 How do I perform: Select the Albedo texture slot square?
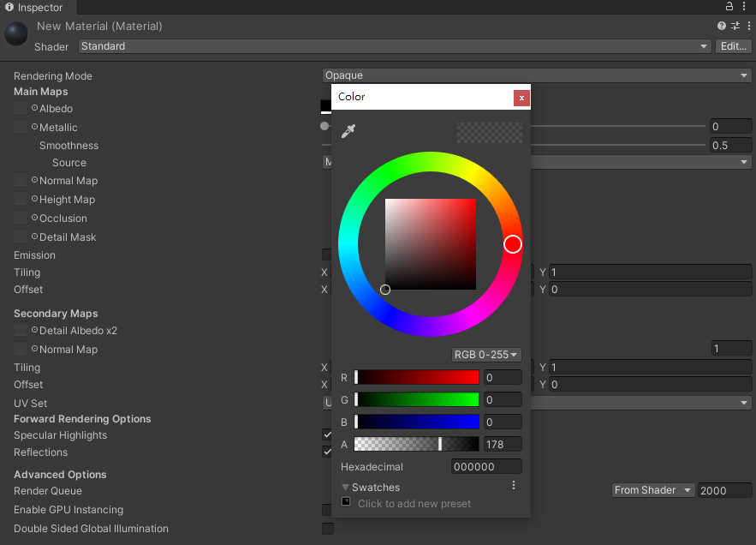tap(21, 108)
